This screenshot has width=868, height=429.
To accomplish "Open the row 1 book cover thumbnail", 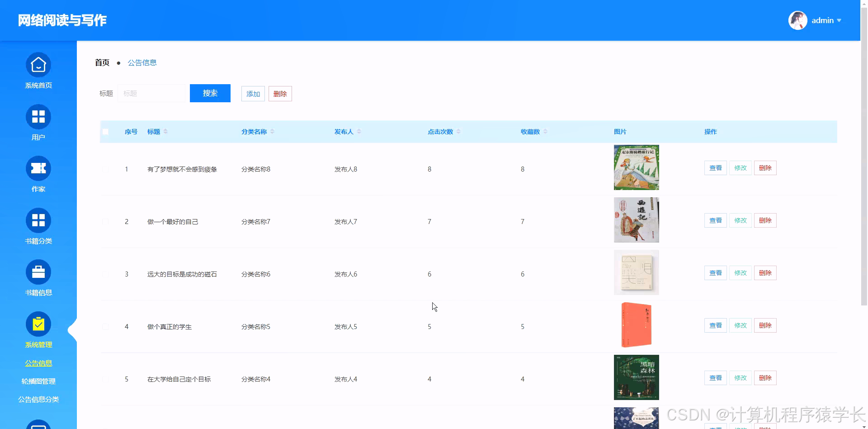I will [x=637, y=167].
